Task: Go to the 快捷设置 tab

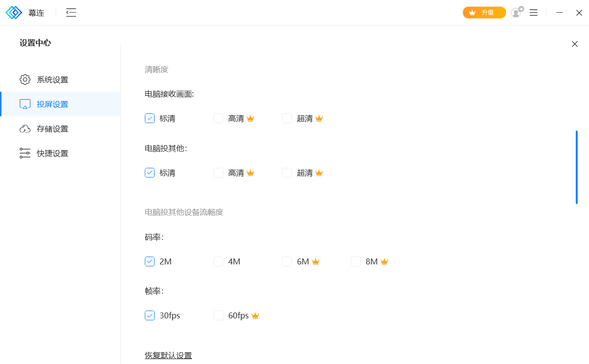Action: tap(60, 153)
